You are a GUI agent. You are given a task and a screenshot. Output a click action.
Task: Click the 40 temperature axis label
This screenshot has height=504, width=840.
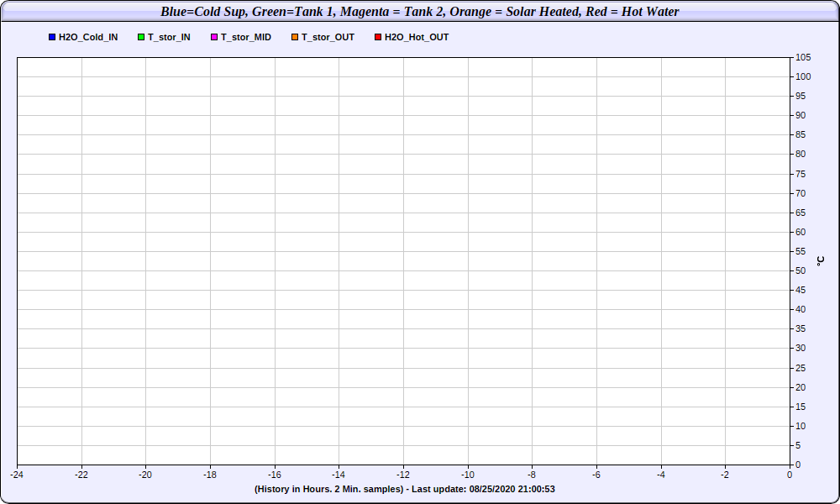click(801, 309)
